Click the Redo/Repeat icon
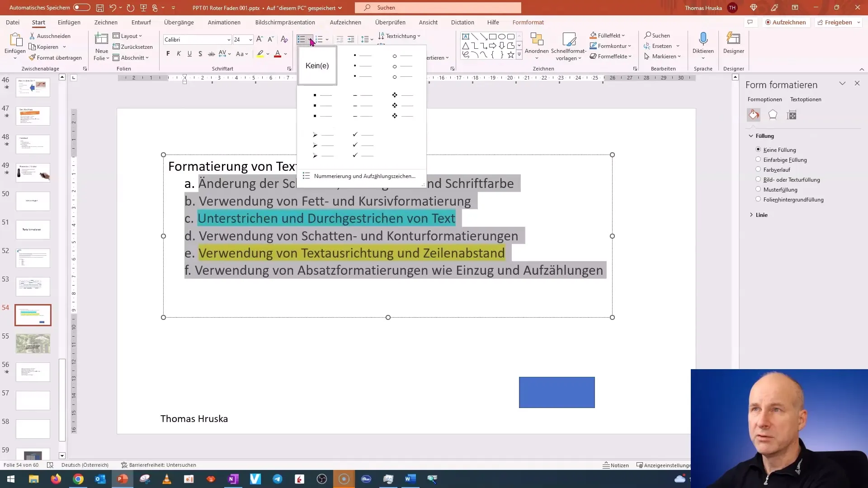 [x=130, y=8]
